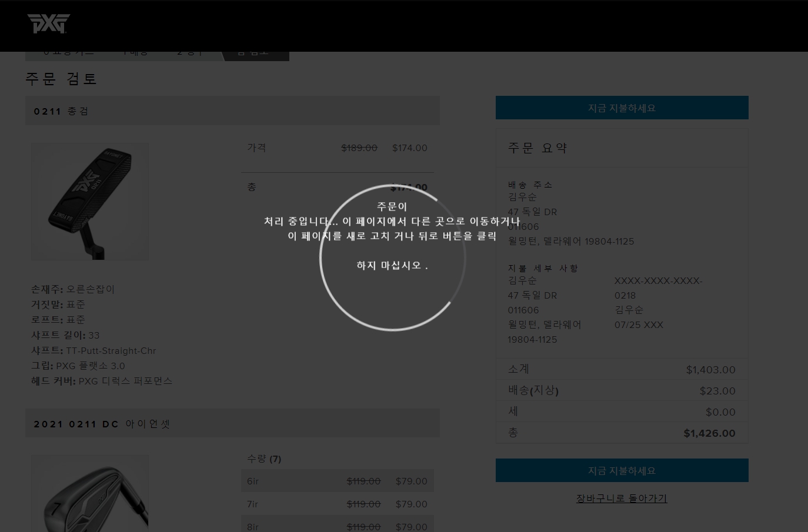
Task: Open the putter product image
Action: pos(89,202)
